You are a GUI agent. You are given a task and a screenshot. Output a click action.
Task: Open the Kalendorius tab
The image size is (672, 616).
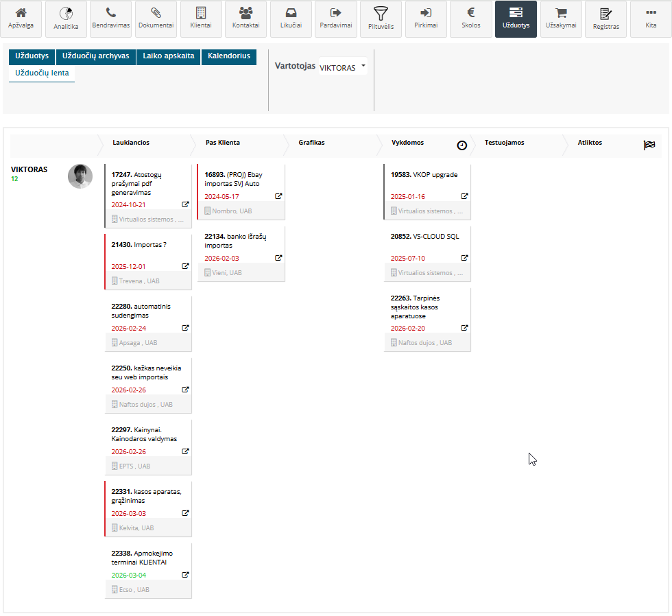click(x=228, y=56)
